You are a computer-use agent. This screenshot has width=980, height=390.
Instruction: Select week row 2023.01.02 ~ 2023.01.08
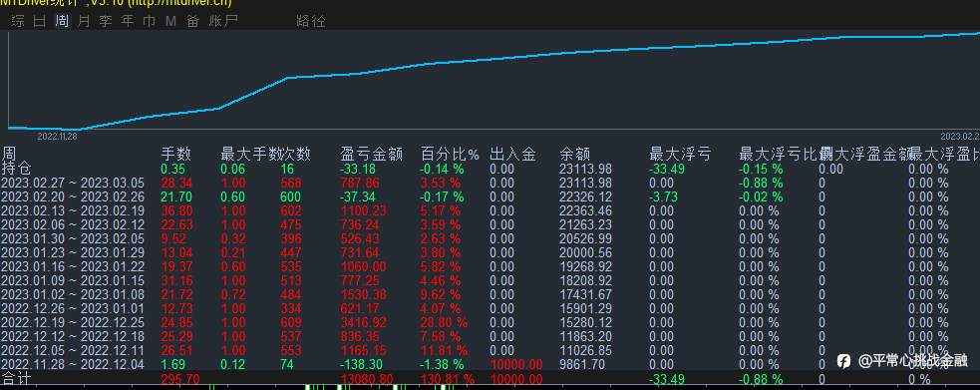click(x=73, y=294)
